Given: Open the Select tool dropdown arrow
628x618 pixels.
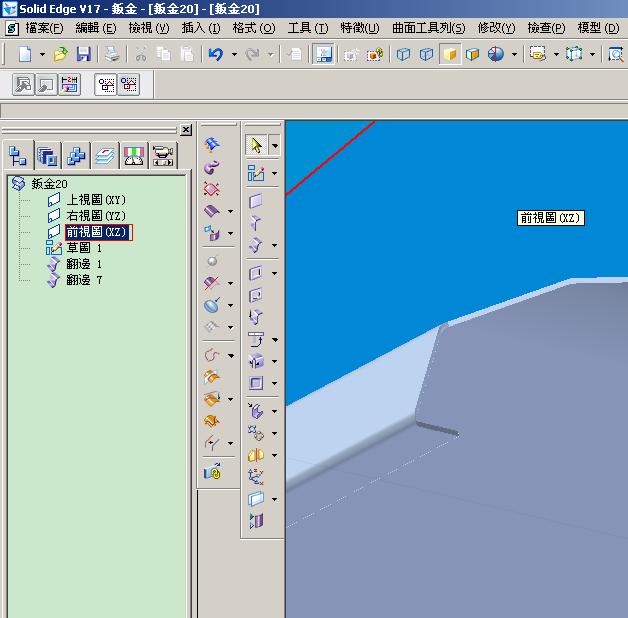Looking at the screenshot, I should [x=275, y=145].
